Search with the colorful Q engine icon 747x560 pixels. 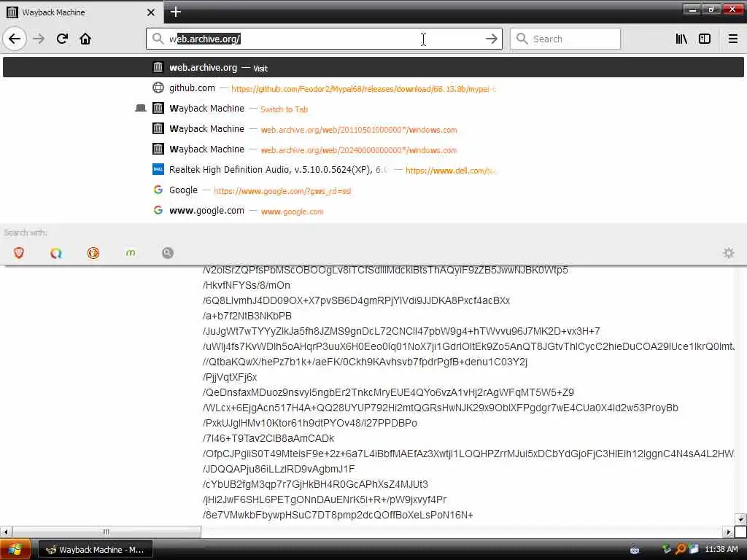(56, 253)
